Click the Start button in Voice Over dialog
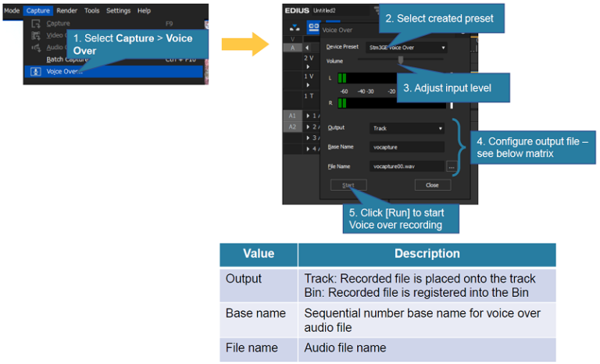The width and height of the screenshot is (600, 364). pos(348,185)
